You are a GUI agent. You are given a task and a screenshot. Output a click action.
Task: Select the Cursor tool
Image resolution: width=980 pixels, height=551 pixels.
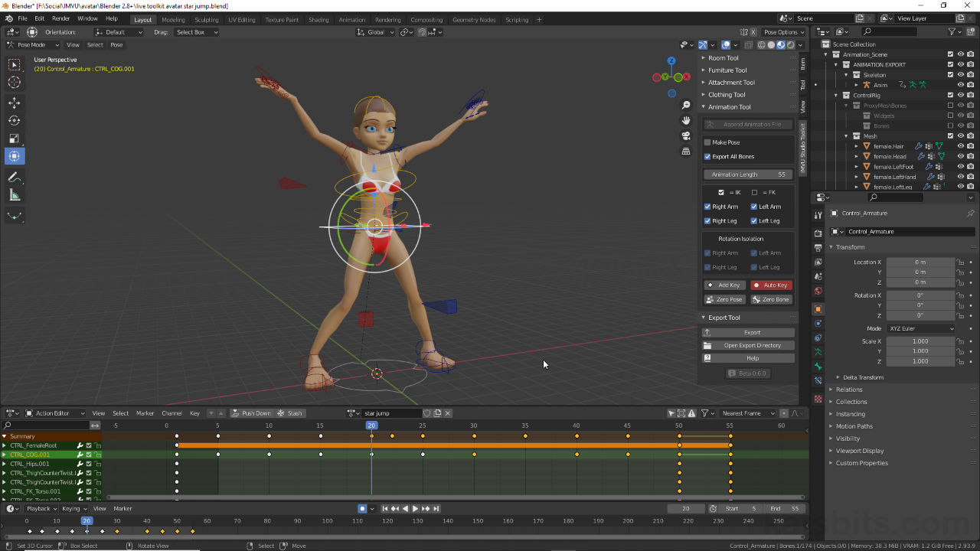15,83
